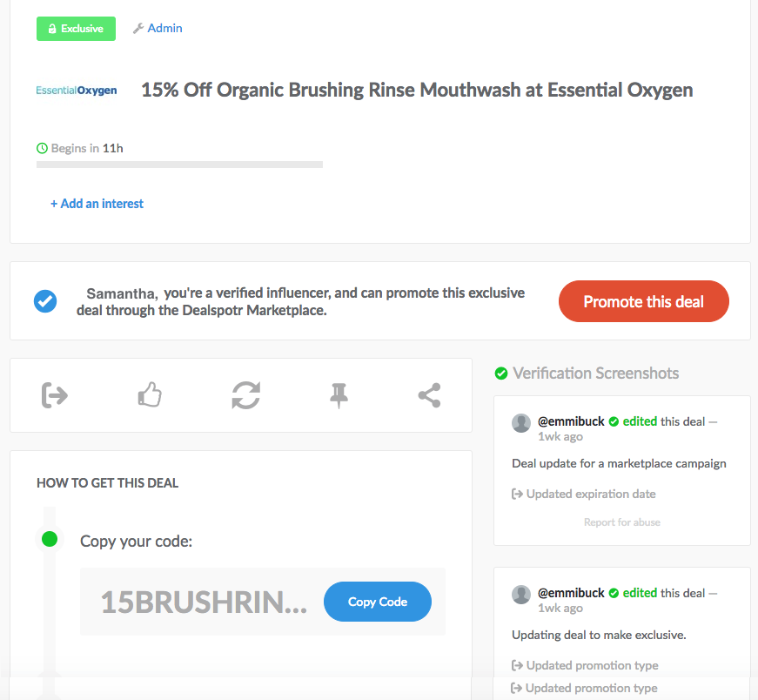Click the deal countdown progress bar
This screenshot has height=700, width=758.
coord(178,164)
